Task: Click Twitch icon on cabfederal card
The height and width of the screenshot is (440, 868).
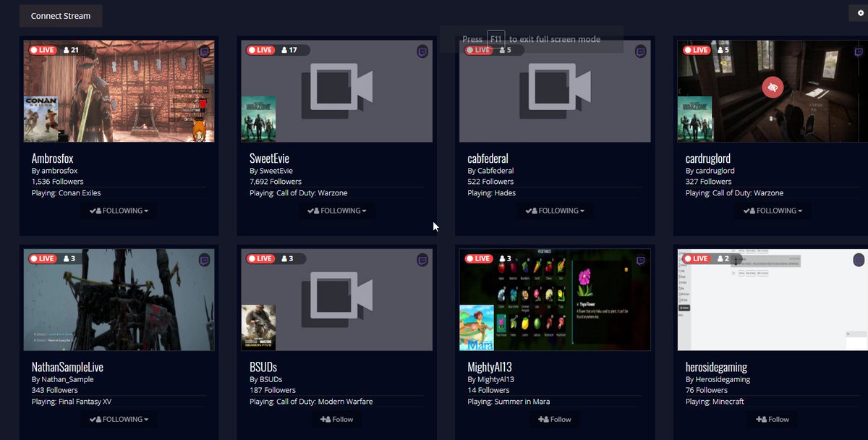Action: coord(641,51)
